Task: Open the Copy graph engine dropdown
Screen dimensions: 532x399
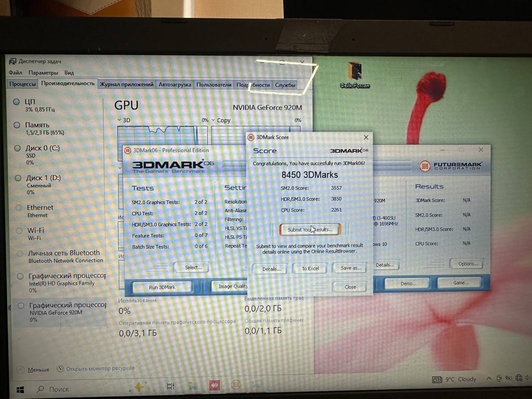Action: click(221, 120)
